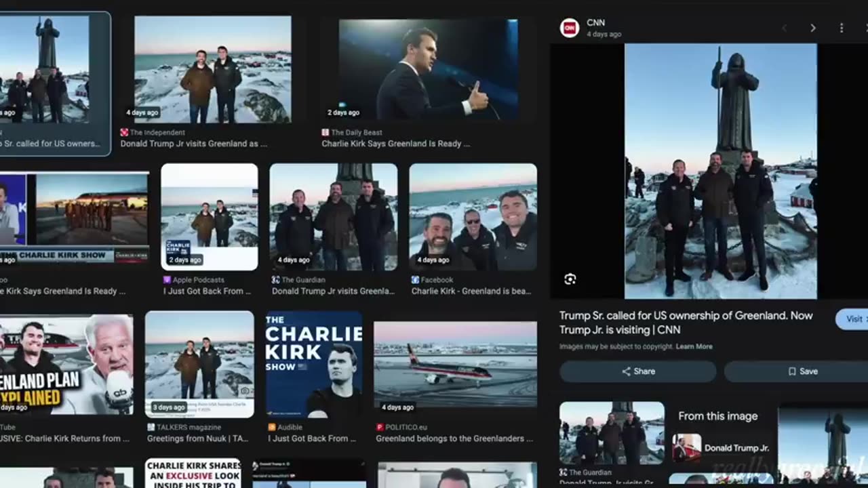Screen dimensions: 868x488
Task: Click 'Charlie Kirk - Greenland is bea...' caption
Action: pyautogui.click(x=471, y=291)
